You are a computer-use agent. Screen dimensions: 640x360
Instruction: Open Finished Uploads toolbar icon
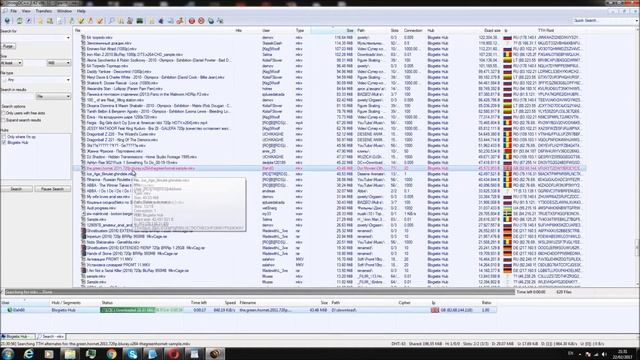coord(100,20)
